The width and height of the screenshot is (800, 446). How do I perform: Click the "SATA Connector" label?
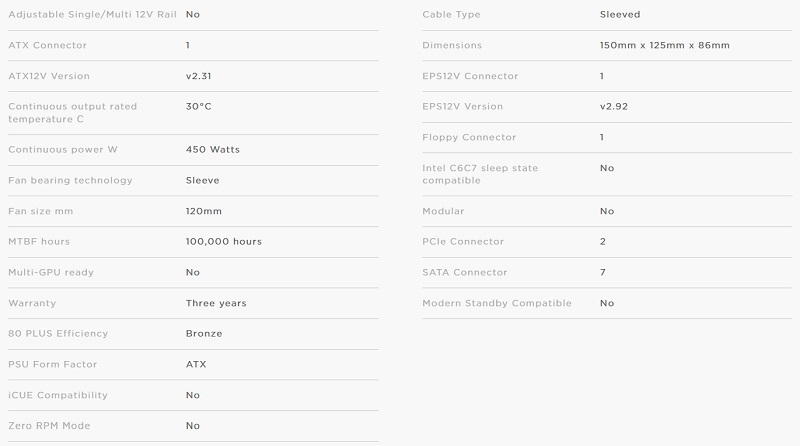pos(464,272)
